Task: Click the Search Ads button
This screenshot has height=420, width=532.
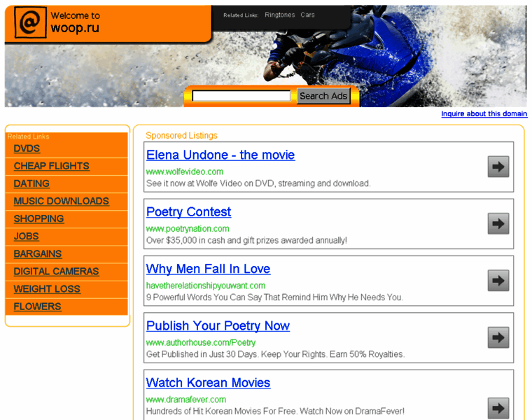Action: pos(323,96)
